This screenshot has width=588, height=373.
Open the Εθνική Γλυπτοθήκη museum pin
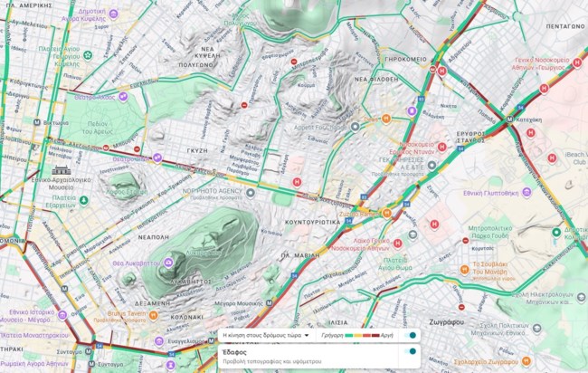[526, 193]
